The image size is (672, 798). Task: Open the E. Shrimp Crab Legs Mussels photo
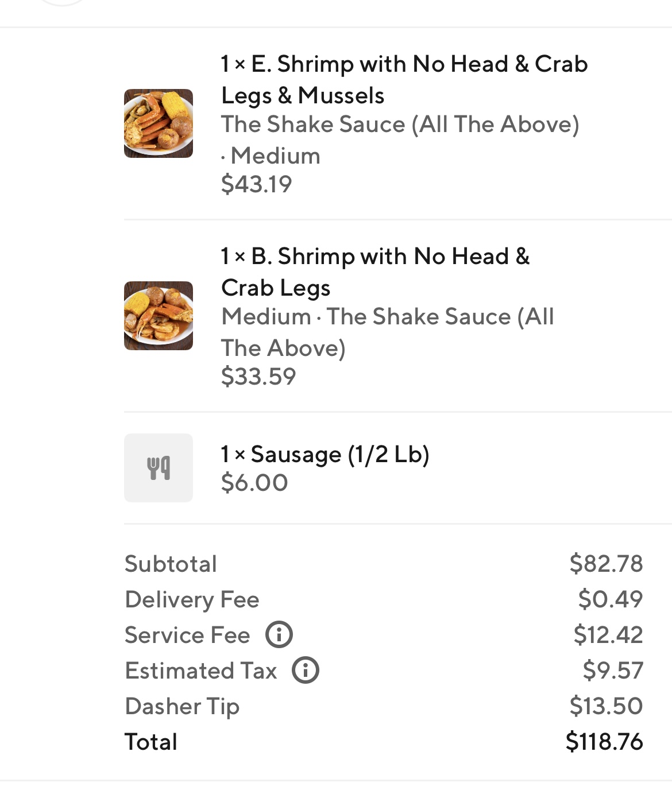(159, 123)
